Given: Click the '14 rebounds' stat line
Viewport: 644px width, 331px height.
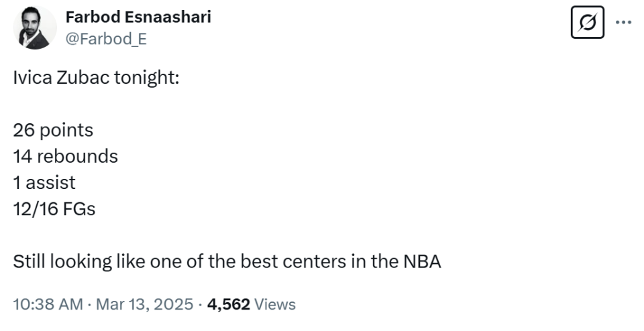Looking at the screenshot, I should [65, 156].
